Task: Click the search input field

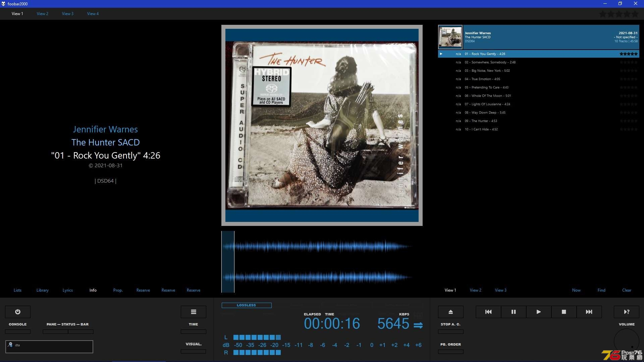Action: pos(49,347)
